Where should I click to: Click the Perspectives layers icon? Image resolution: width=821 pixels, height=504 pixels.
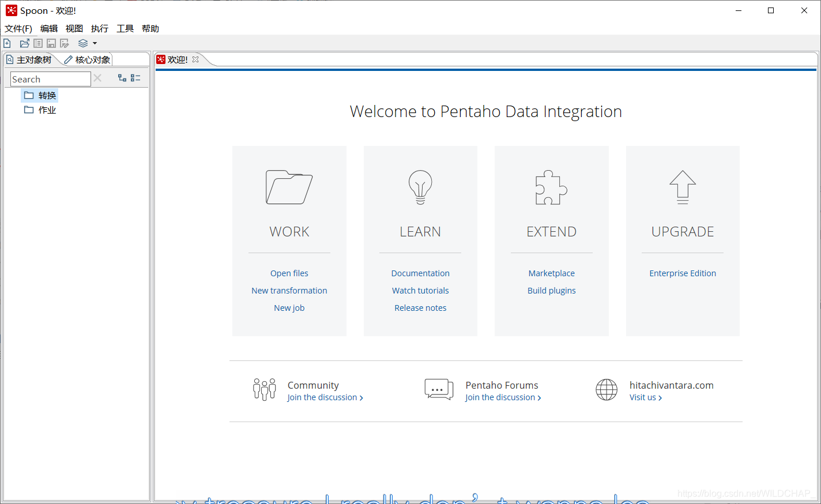pos(83,43)
